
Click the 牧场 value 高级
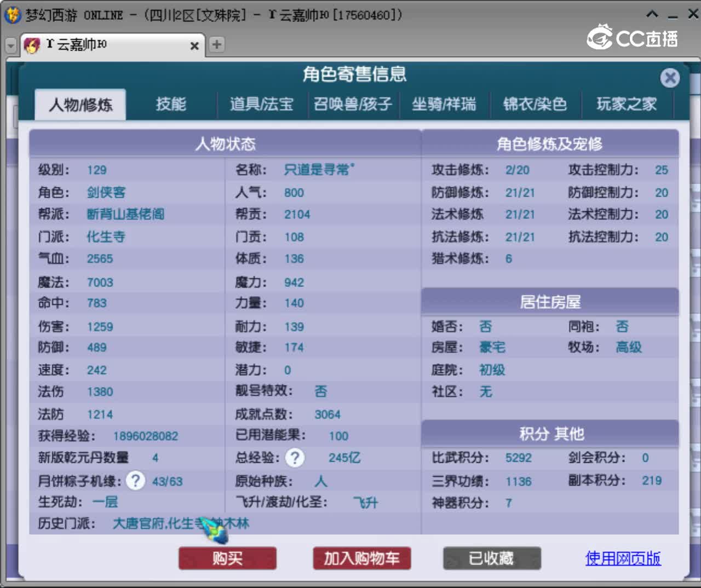point(629,347)
